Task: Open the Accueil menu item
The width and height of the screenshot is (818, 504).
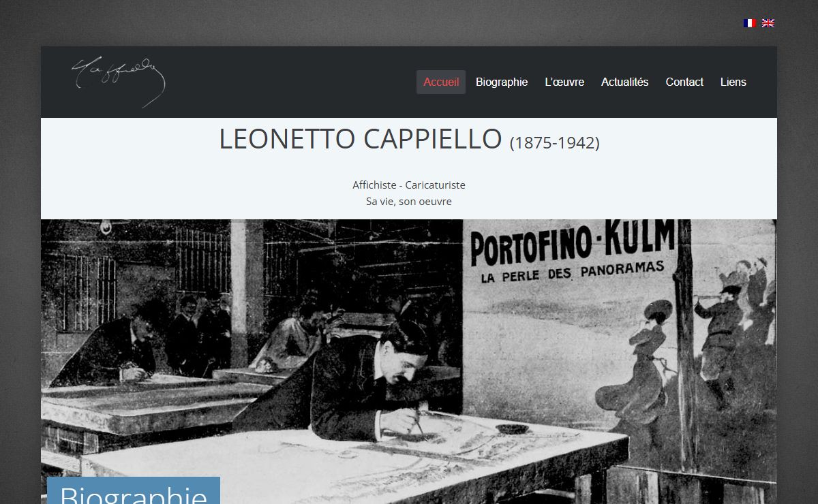Action: pyautogui.click(x=441, y=82)
